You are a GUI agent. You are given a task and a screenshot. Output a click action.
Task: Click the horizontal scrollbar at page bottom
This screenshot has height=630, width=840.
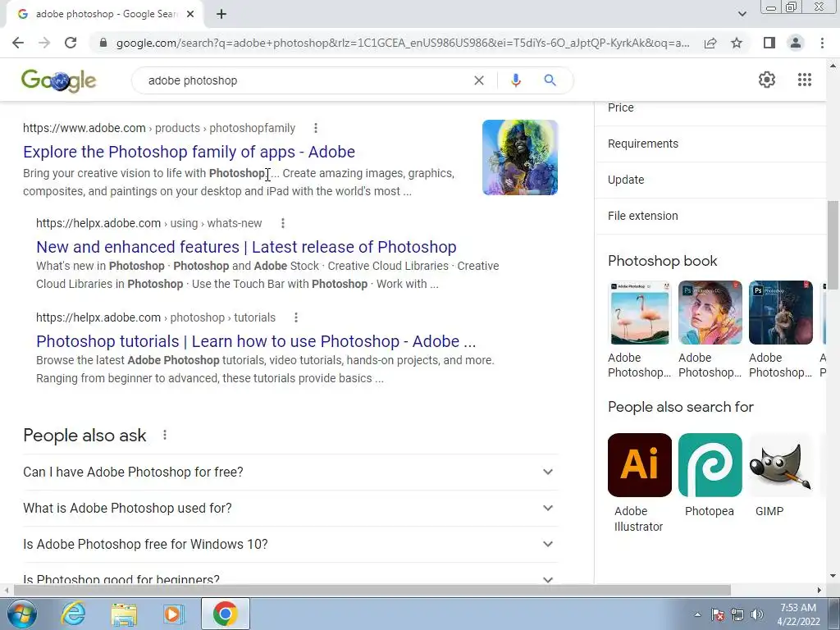coord(372,590)
